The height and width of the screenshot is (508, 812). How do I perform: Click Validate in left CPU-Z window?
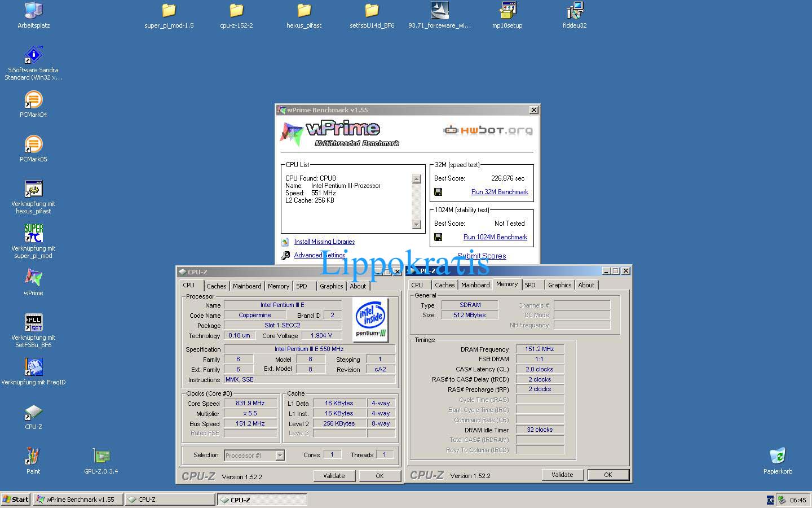pyautogui.click(x=334, y=476)
